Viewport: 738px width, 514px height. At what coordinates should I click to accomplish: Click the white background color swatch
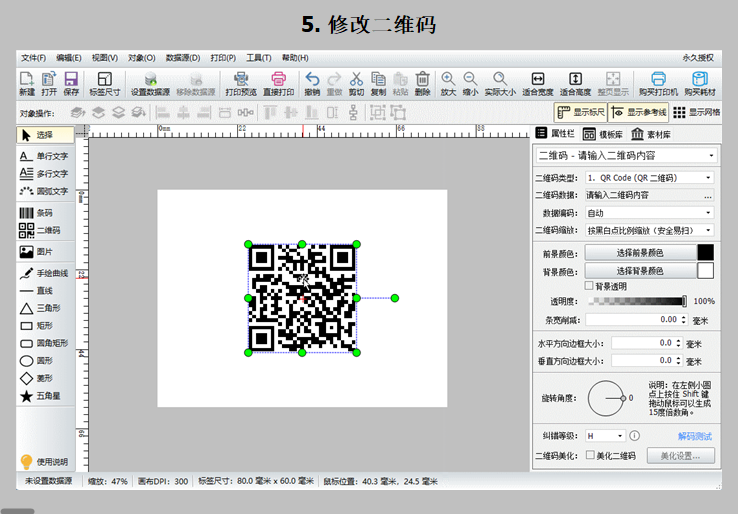(706, 271)
